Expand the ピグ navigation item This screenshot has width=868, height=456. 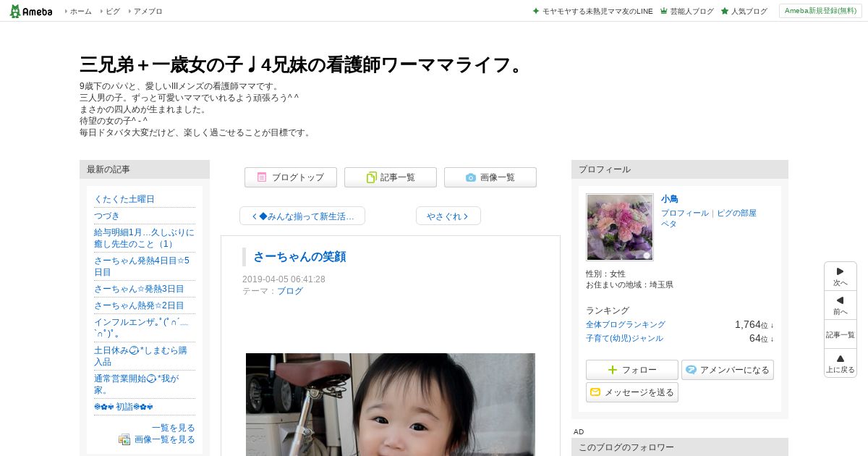pos(109,11)
